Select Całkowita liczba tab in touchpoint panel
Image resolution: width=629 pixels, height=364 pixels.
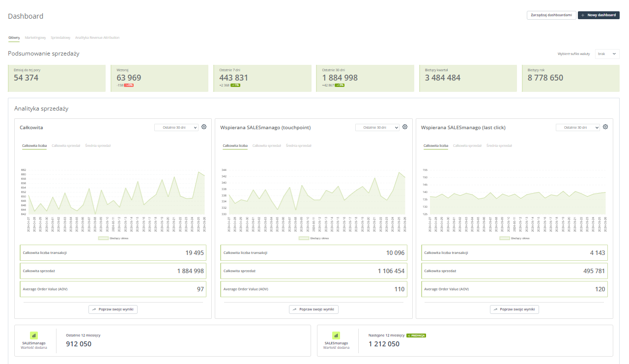235,146
